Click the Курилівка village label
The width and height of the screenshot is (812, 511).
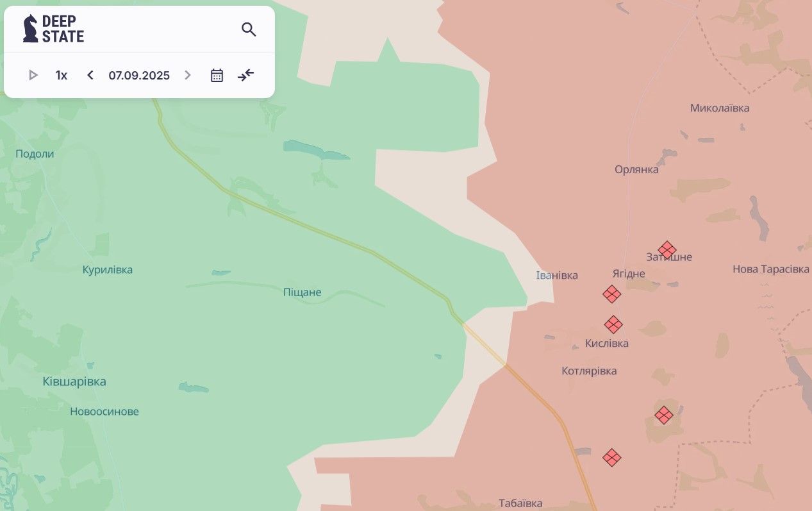tap(108, 270)
